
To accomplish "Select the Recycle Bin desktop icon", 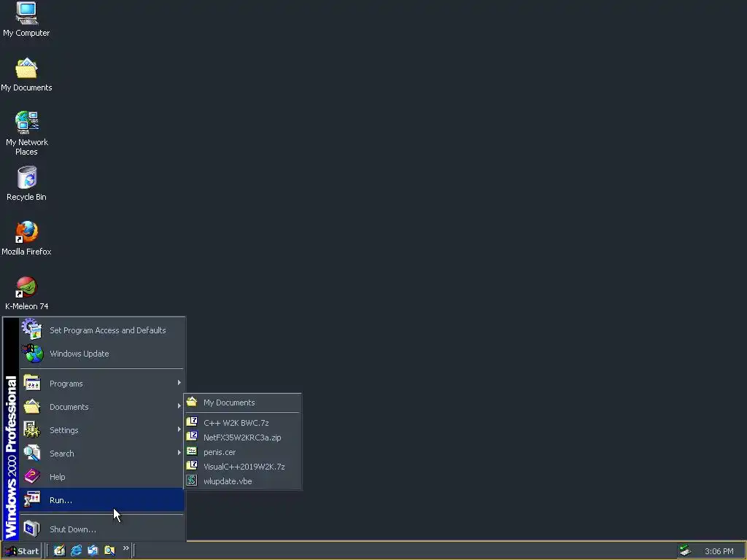I will (26, 184).
